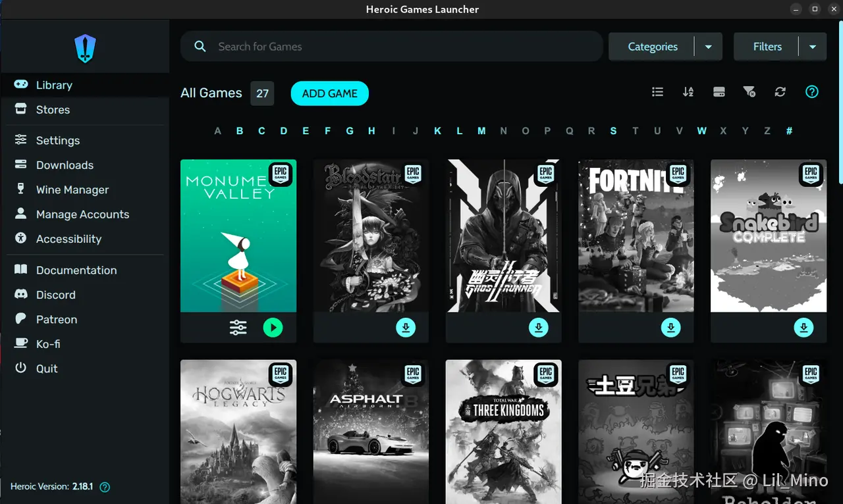Toggle alphabetical sort order icon
This screenshot has width=843, height=504.
tap(688, 92)
